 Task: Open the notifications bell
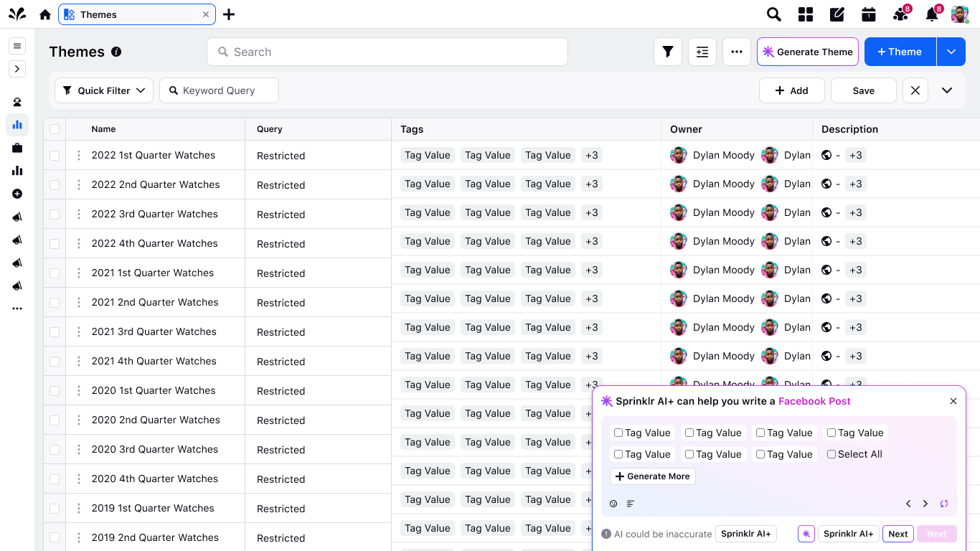tap(931, 14)
